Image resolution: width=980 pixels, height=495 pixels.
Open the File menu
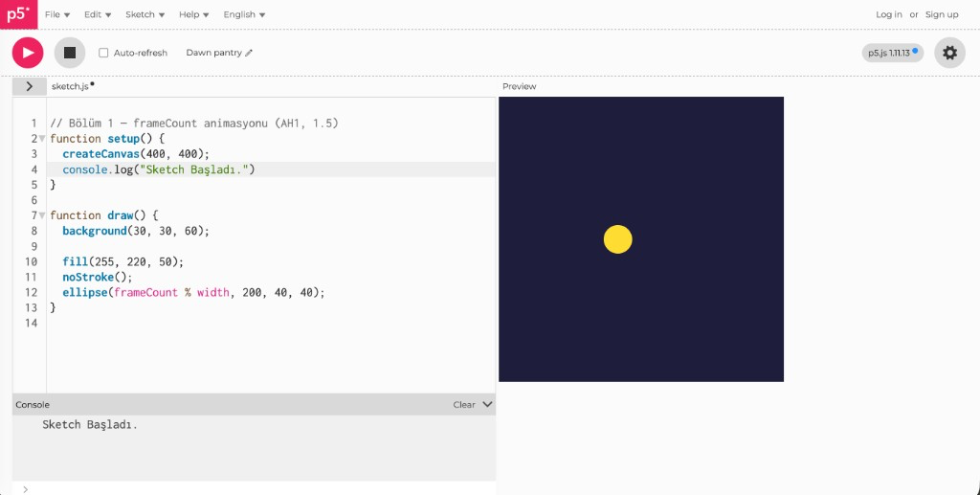57,14
